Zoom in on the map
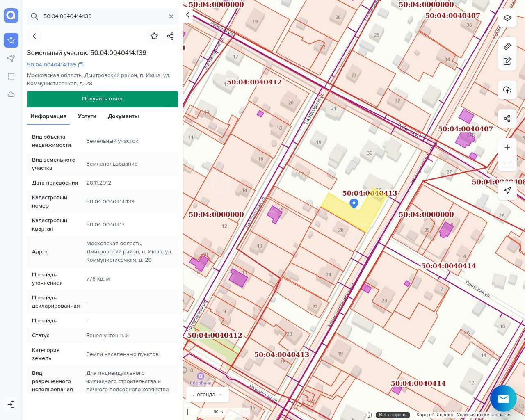The width and height of the screenshot is (525, 420). 507,147
